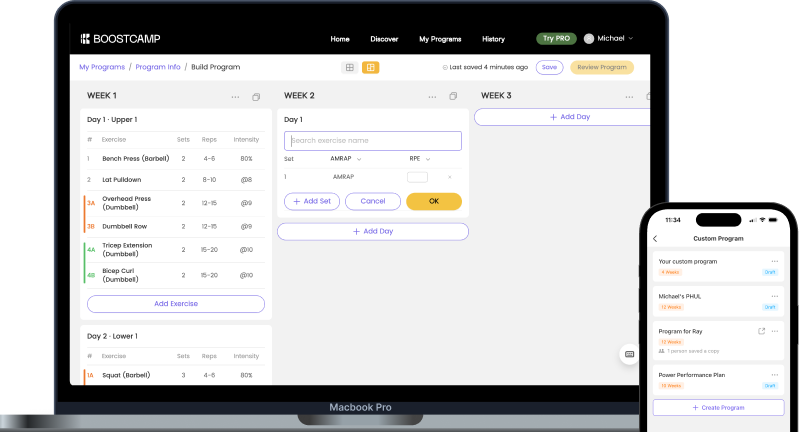Image resolution: width=800 pixels, height=432 pixels.
Task: Click Create Program on phone
Action: [718, 408]
